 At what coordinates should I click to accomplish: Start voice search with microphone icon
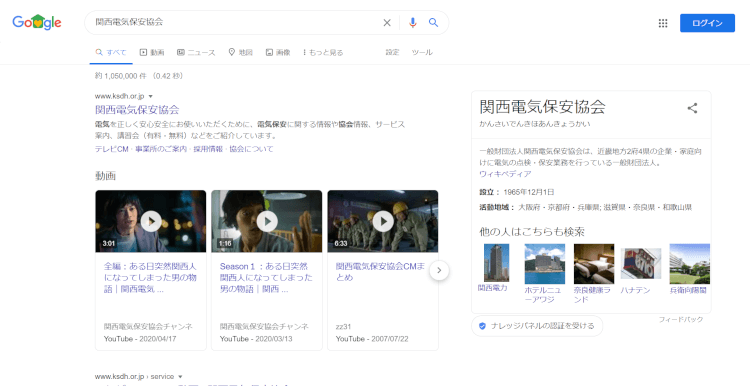click(x=413, y=22)
